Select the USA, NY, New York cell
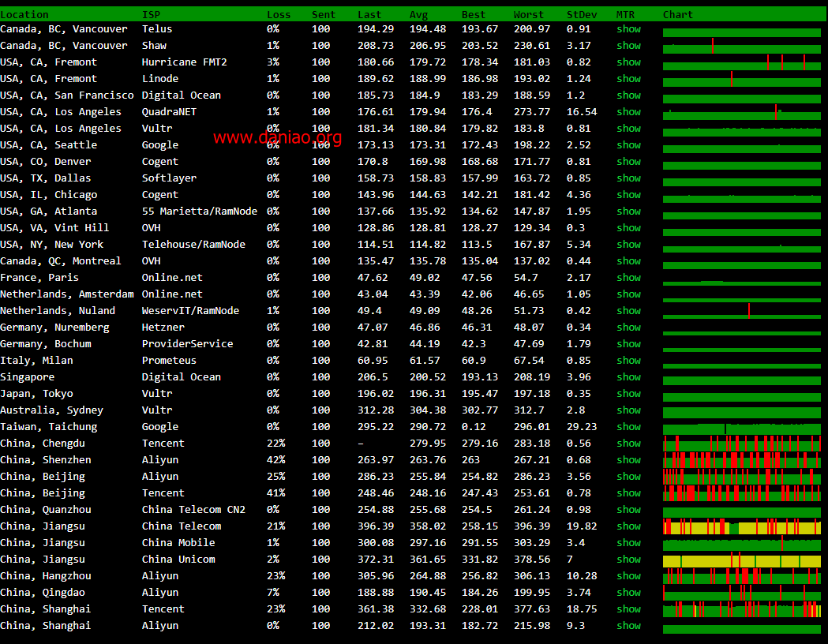828x644 pixels. coord(52,245)
